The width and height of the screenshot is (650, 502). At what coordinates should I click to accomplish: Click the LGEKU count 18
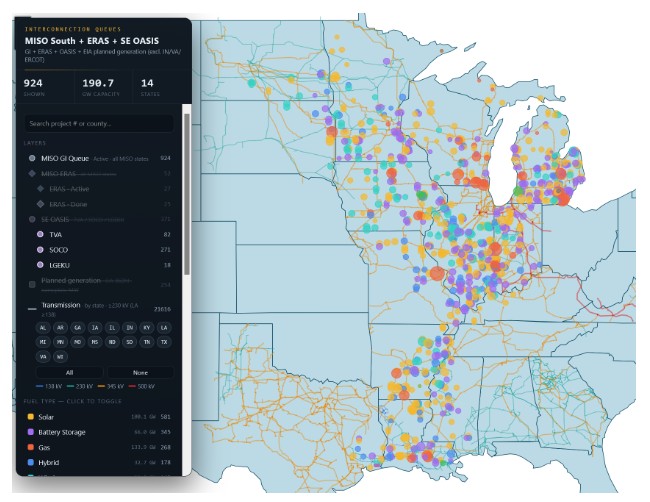coord(167,265)
